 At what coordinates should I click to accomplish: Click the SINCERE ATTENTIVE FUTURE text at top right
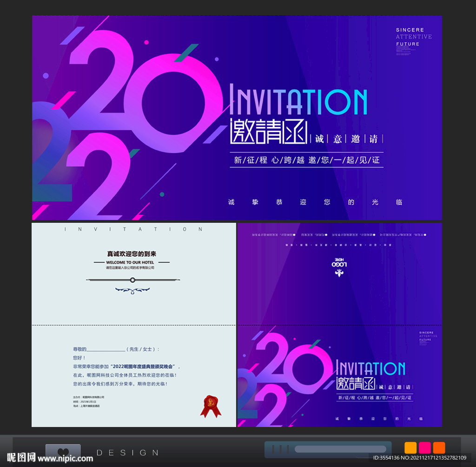point(414,37)
